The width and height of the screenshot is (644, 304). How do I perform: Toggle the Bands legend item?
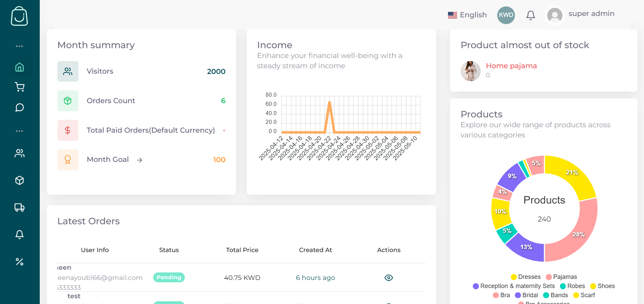pyautogui.click(x=556, y=295)
